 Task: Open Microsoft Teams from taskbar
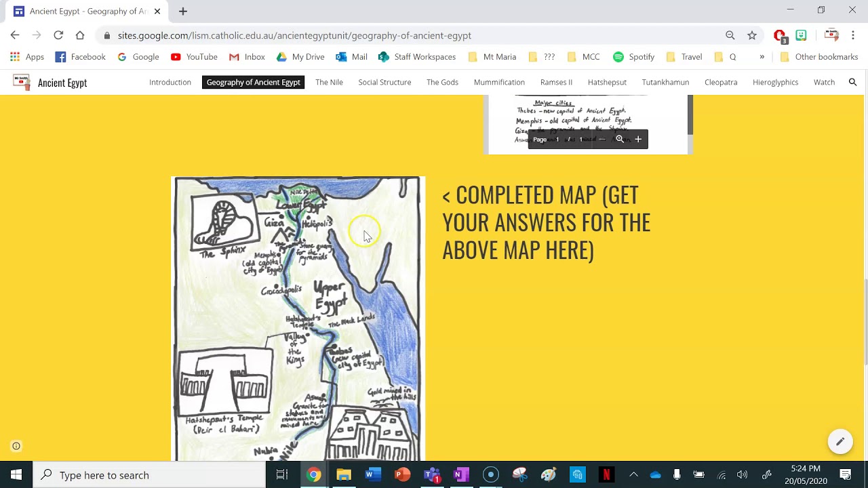point(433,475)
